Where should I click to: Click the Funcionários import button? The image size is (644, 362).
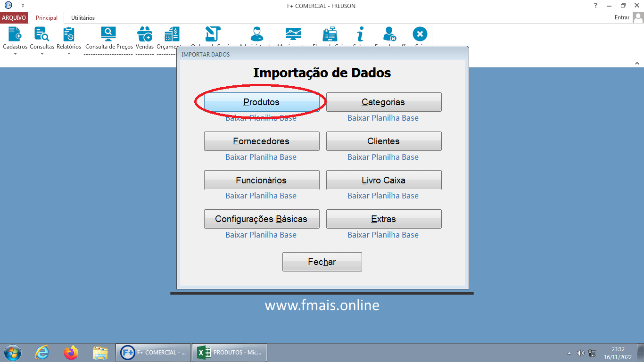click(x=262, y=180)
